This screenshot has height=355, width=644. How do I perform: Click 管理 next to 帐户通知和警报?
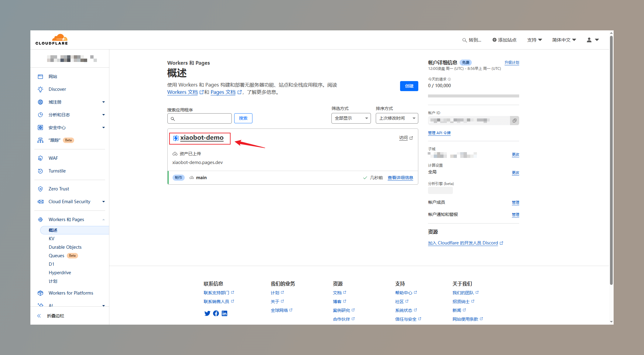click(x=516, y=215)
